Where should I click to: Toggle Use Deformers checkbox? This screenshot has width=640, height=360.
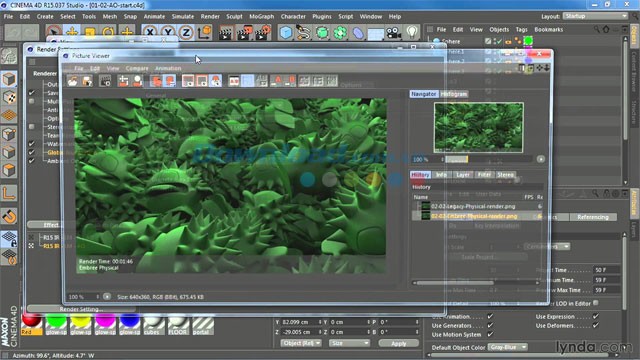click(596, 325)
